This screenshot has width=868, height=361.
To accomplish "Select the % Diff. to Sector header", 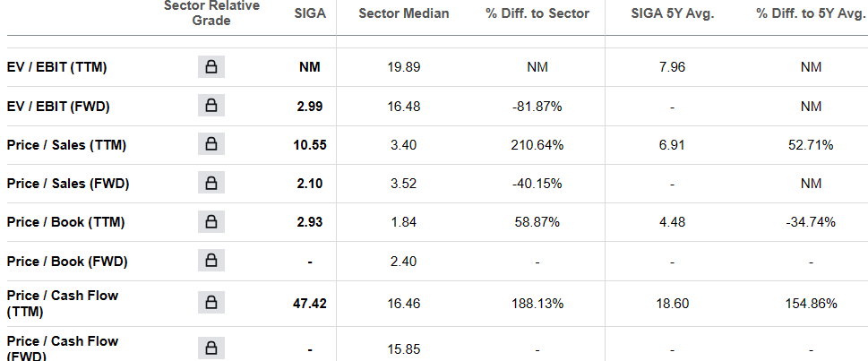I will pos(537,13).
